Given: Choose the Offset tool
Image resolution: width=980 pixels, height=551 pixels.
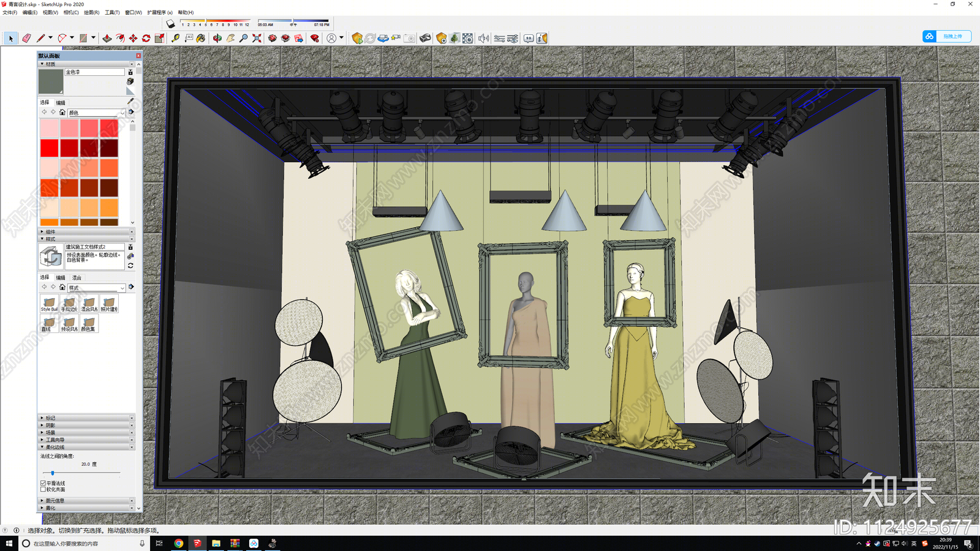Looking at the screenshot, I should (x=120, y=38).
